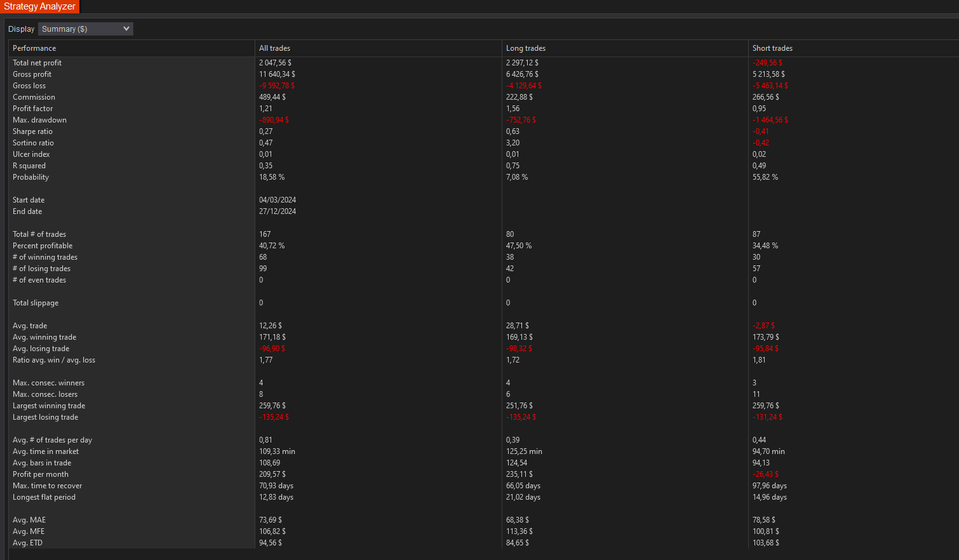Select the Avg. ETD row label

pos(27,543)
